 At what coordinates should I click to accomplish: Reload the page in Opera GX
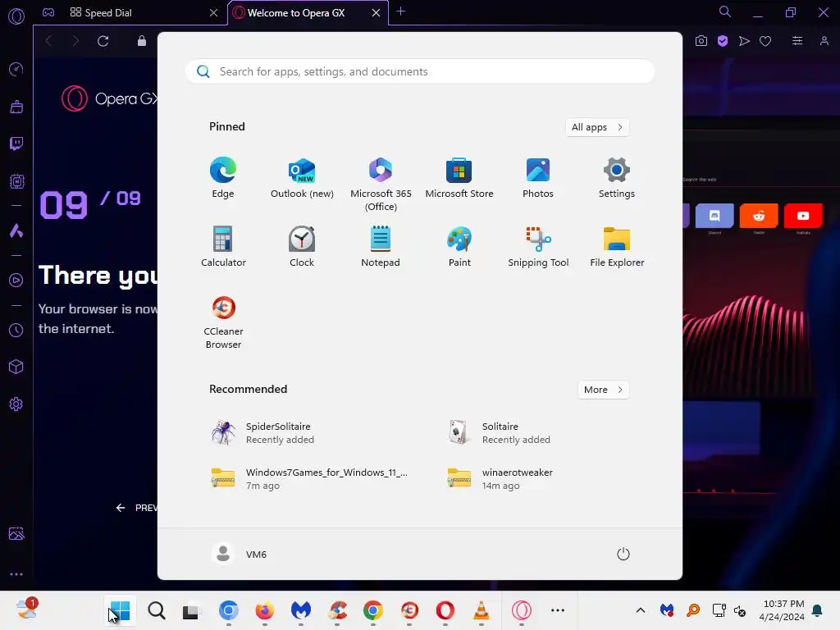click(x=103, y=41)
